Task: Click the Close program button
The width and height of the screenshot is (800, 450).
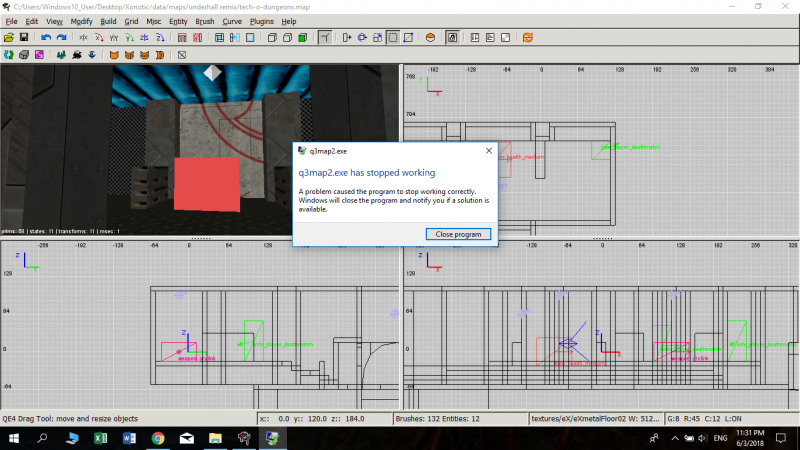Action: (458, 234)
